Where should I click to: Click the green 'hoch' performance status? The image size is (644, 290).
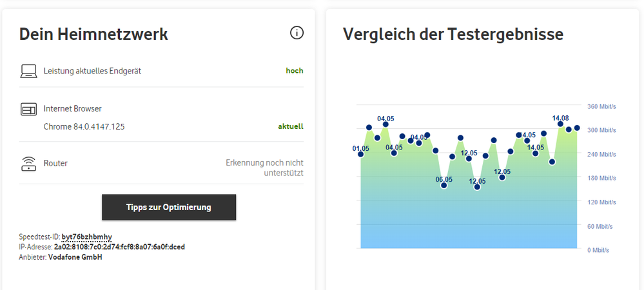(295, 71)
